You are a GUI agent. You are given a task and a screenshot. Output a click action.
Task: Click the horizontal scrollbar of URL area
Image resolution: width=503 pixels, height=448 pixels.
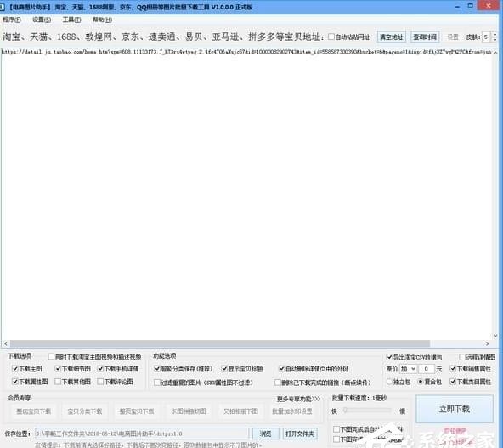point(220,343)
